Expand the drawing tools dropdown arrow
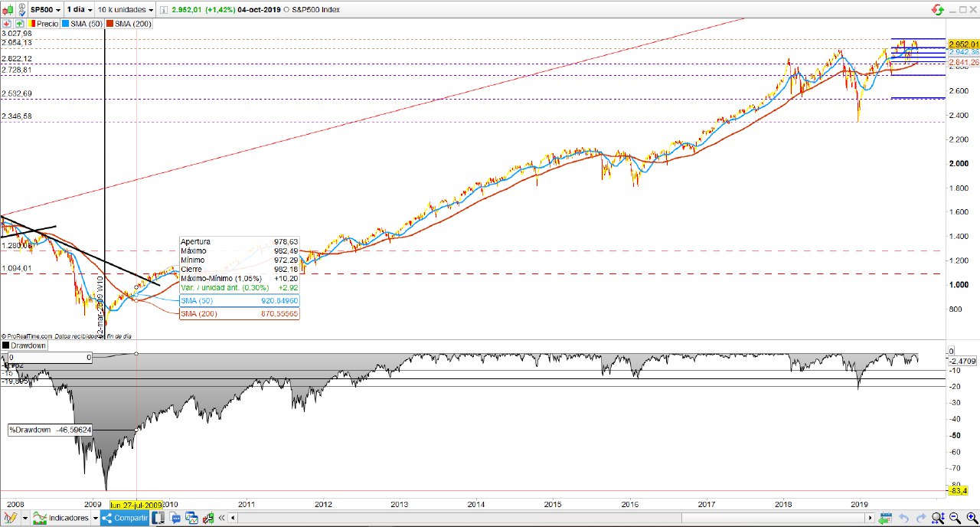980x527 pixels. click(x=25, y=518)
